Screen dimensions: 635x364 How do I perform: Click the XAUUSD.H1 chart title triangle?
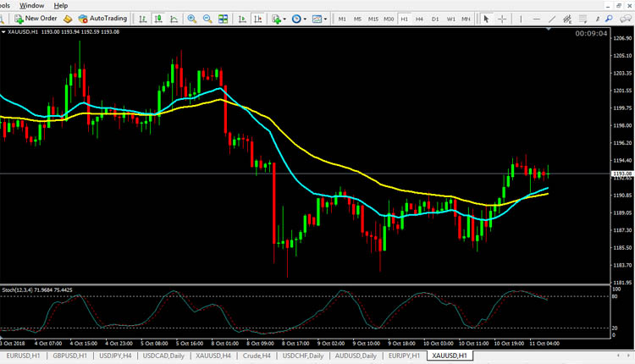(x=3, y=31)
